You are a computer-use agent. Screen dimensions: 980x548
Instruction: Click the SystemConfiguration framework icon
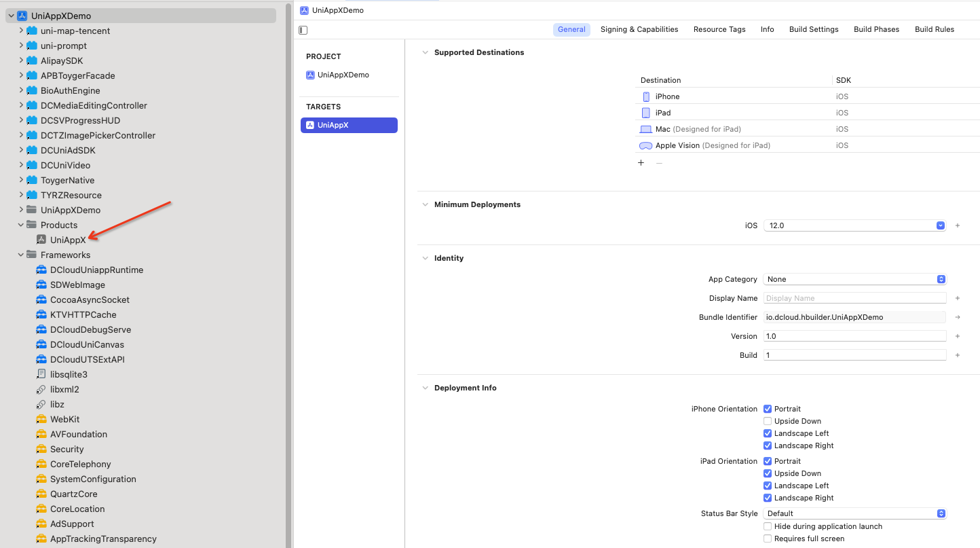tap(41, 479)
